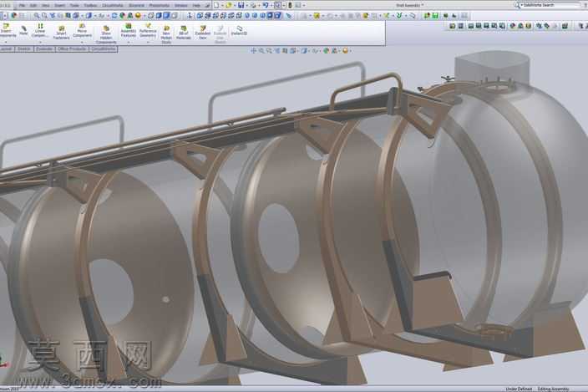The height and width of the screenshot is (392, 588).
Task: Click the Undo icon
Action: point(266,5)
